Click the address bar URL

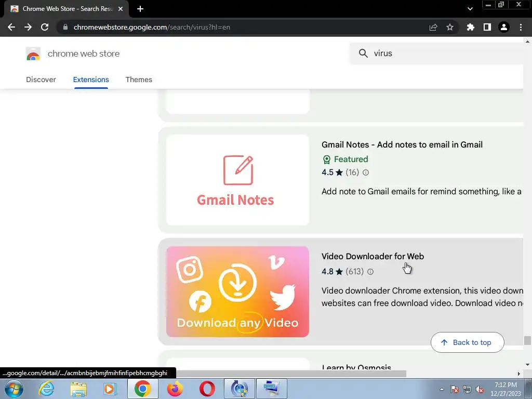(x=152, y=27)
